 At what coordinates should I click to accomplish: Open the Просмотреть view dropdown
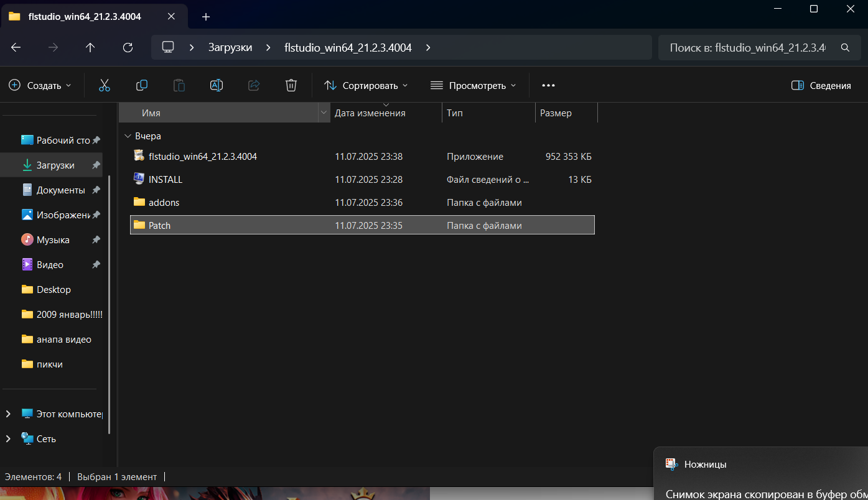coord(474,85)
